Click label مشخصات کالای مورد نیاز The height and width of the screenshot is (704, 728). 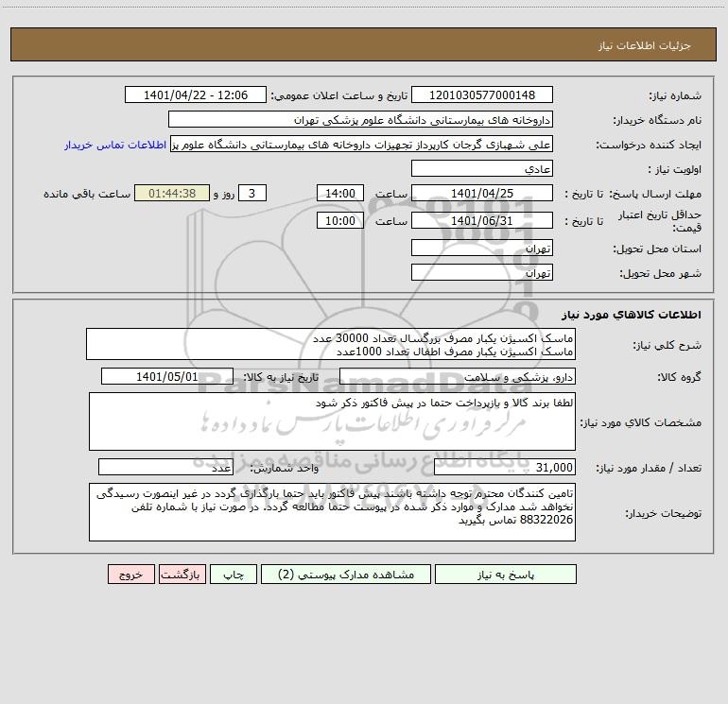[x=641, y=422]
